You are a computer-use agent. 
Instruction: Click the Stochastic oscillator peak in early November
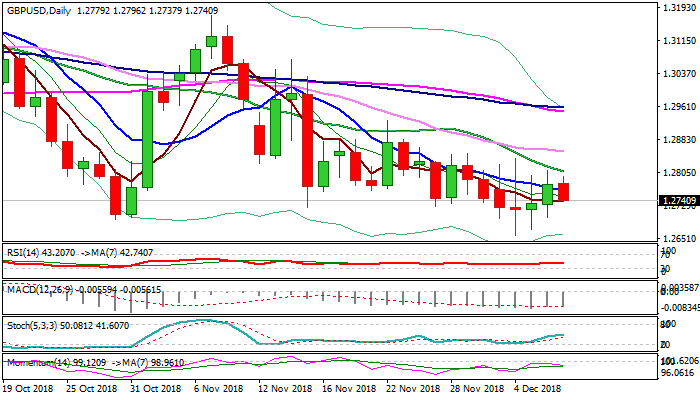click(x=208, y=322)
